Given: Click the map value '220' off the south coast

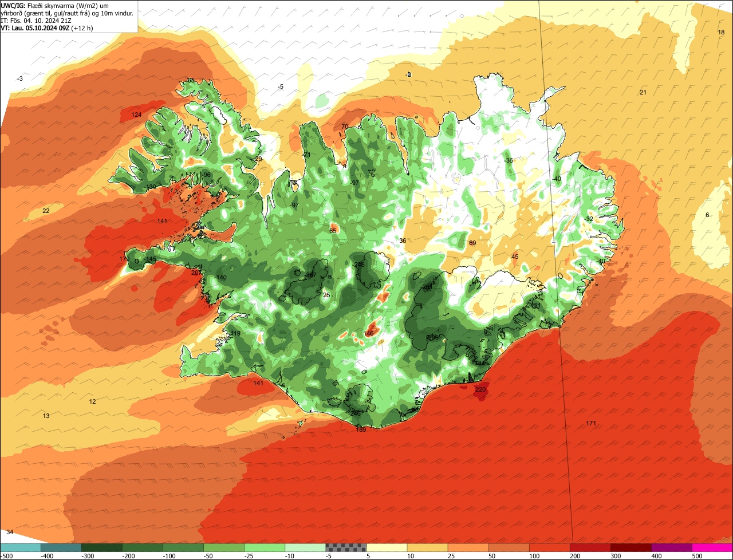Looking at the screenshot, I should click(480, 389).
